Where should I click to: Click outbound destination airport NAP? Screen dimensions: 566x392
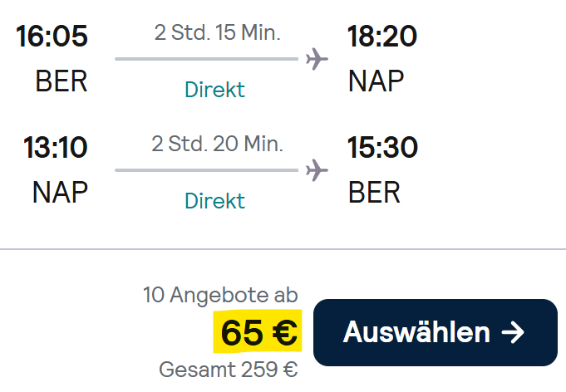pos(377,81)
